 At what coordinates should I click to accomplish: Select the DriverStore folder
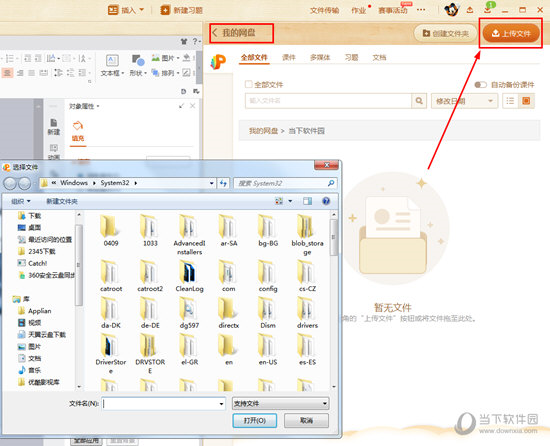(x=111, y=354)
